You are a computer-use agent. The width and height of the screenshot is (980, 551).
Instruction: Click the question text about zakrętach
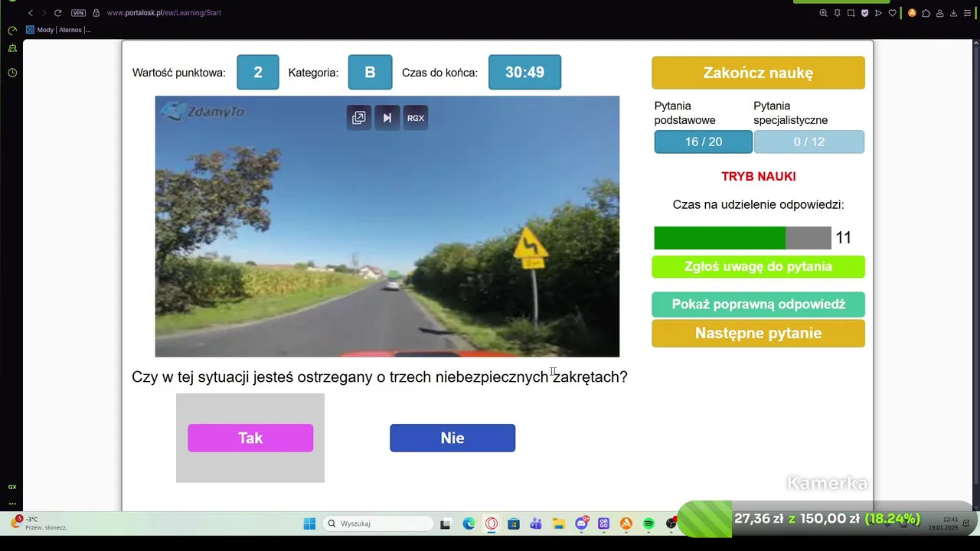point(380,377)
